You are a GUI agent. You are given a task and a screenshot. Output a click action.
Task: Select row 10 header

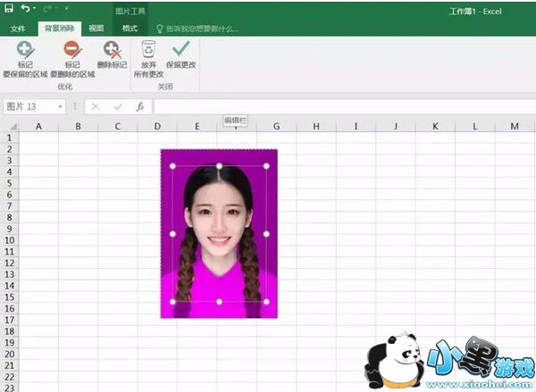9,240
